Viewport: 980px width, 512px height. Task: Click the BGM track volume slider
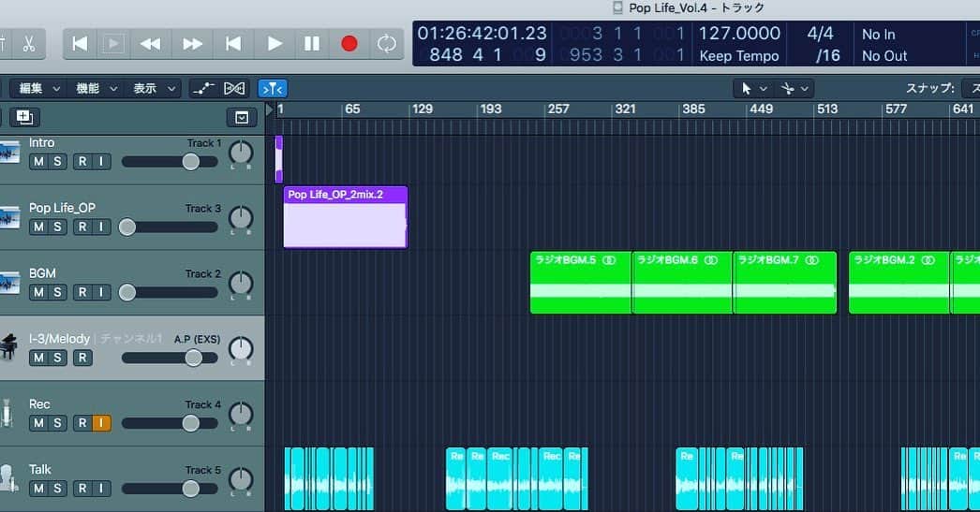(x=170, y=292)
